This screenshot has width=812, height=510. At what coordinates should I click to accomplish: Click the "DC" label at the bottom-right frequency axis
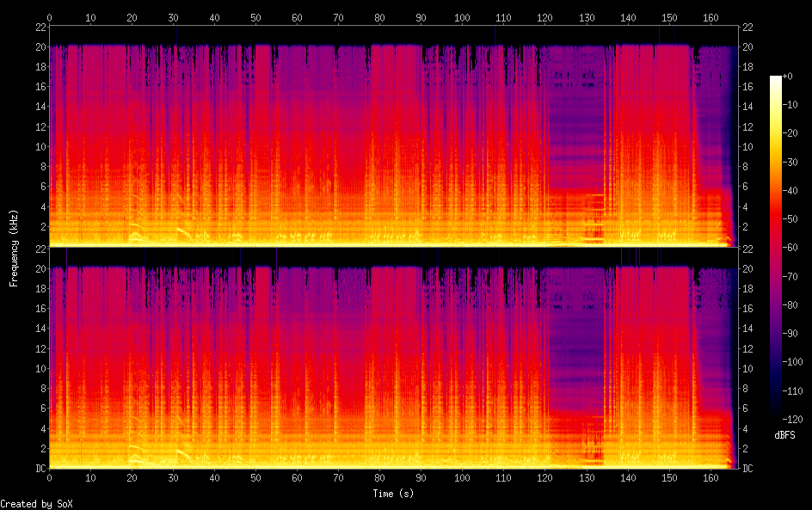tap(748, 469)
